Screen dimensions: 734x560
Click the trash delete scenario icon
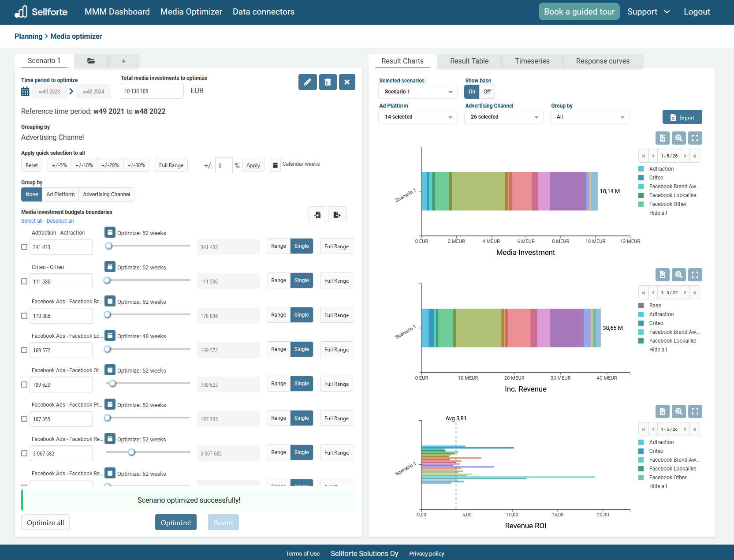pyautogui.click(x=328, y=82)
